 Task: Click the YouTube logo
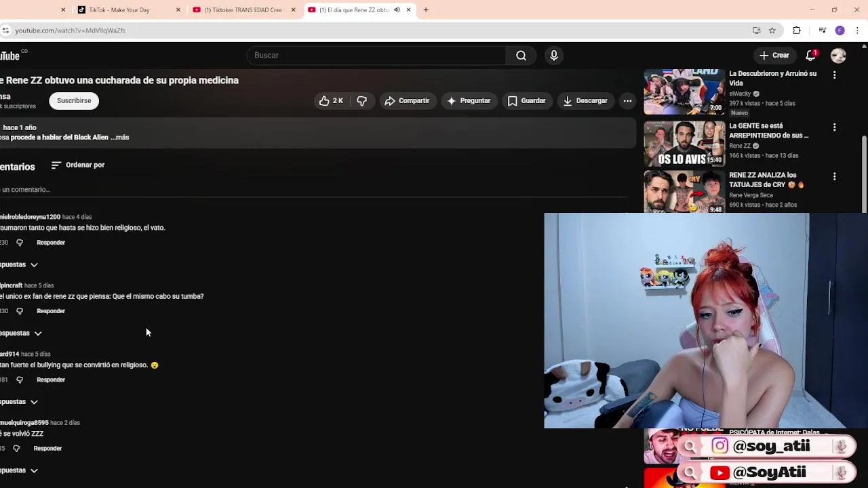click(x=12, y=56)
